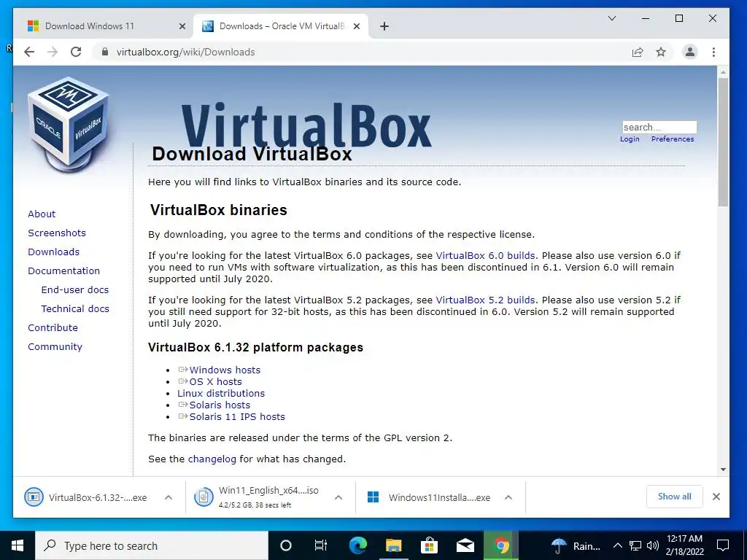
Task: Go back using the browser back arrow
Action: [29, 52]
